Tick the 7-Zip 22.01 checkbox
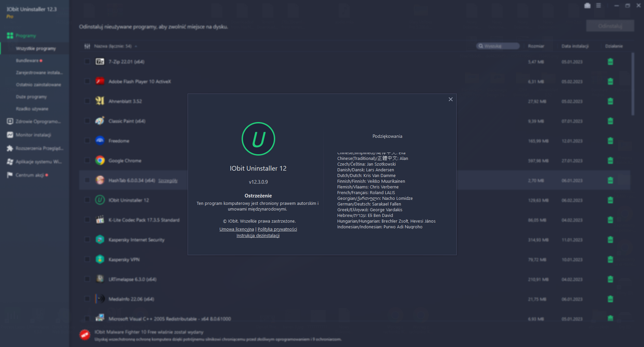The width and height of the screenshot is (644, 347). tap(87, 62)
